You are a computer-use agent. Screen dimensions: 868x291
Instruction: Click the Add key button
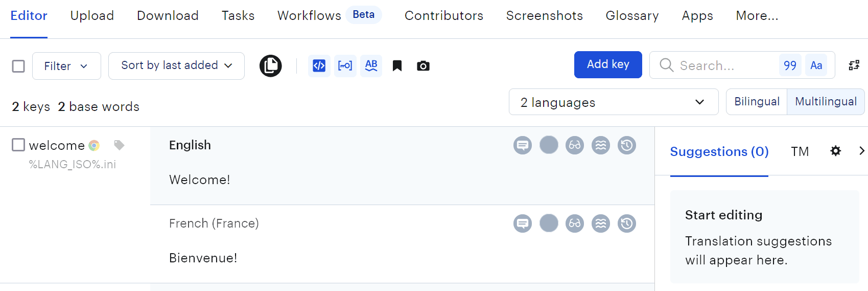[x=608, y=64]
